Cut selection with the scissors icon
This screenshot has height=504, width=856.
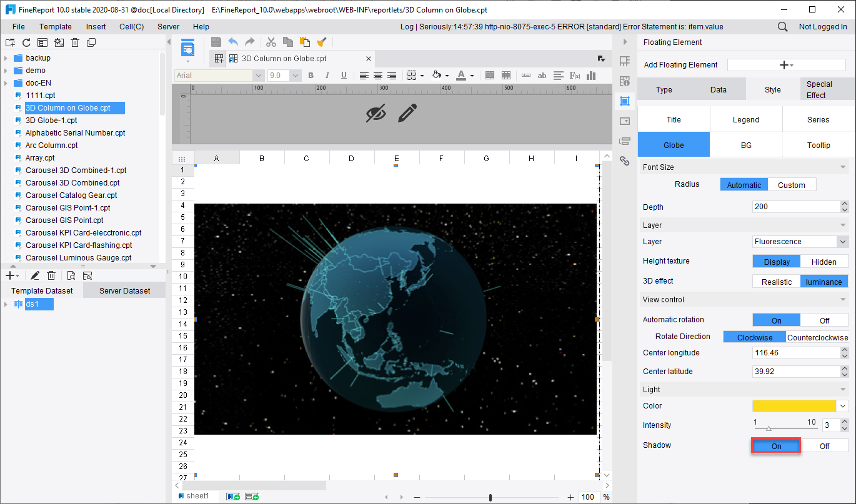(271, 42)
